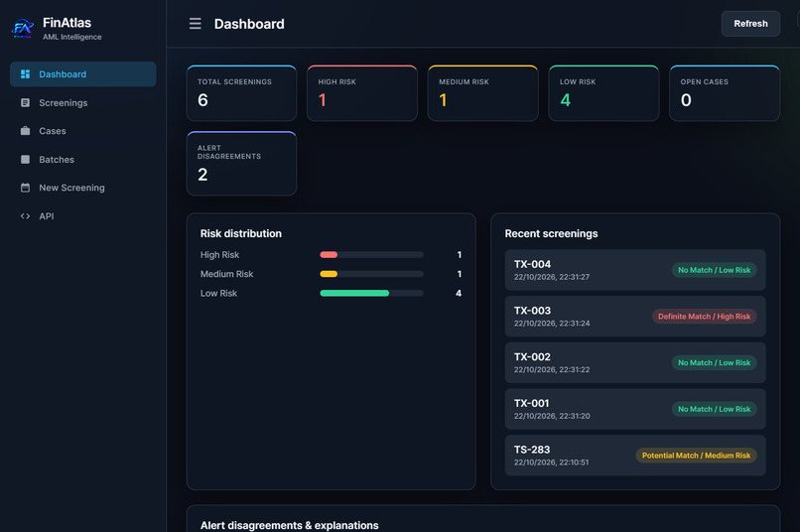Click the Risk distribution heading
Viewport: 800px width, 532px height.
[x=241, y=233]
